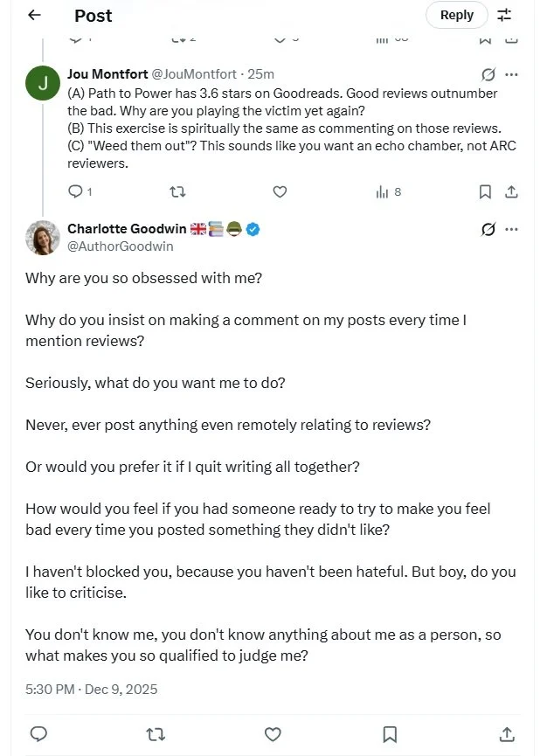Repost Charlotte Goodwin's main post
Screen dimensions: 547x756
point(156,734)
